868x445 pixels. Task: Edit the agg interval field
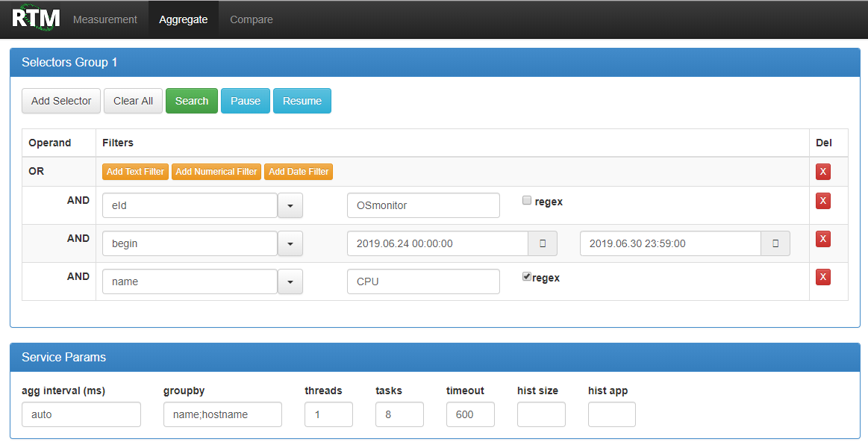coord(81,414)
